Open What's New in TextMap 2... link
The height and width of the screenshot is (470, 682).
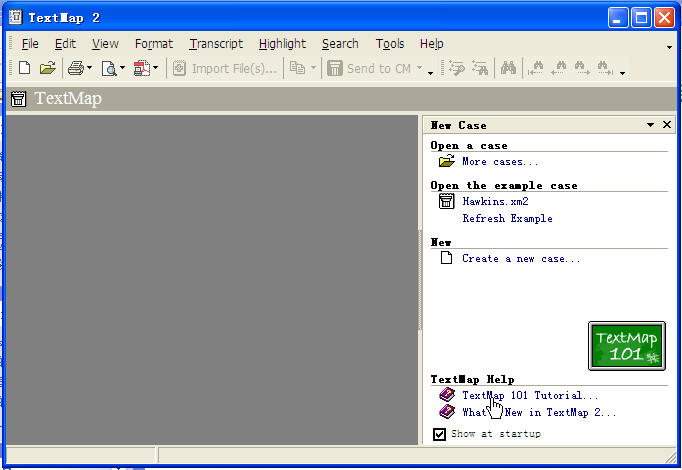(x=539, y=412)
